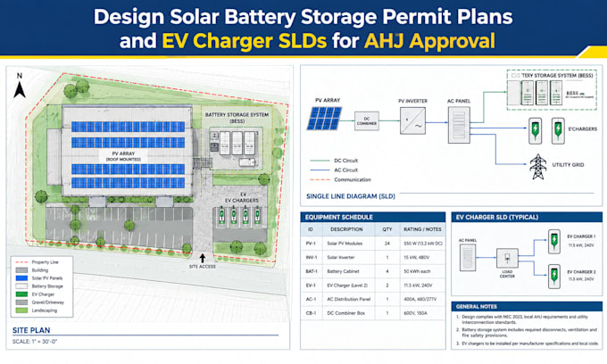Viewport: 607px width, 364px height.
Task: Click the Site Access arrow on the site plan
Action: coord(202,258)
